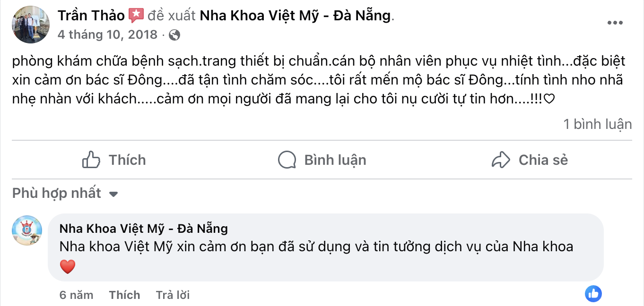The height and width of the screenshot is (306, 644).
Task: View the 1 bình luận comment count link
Action: tap(598, 124)
